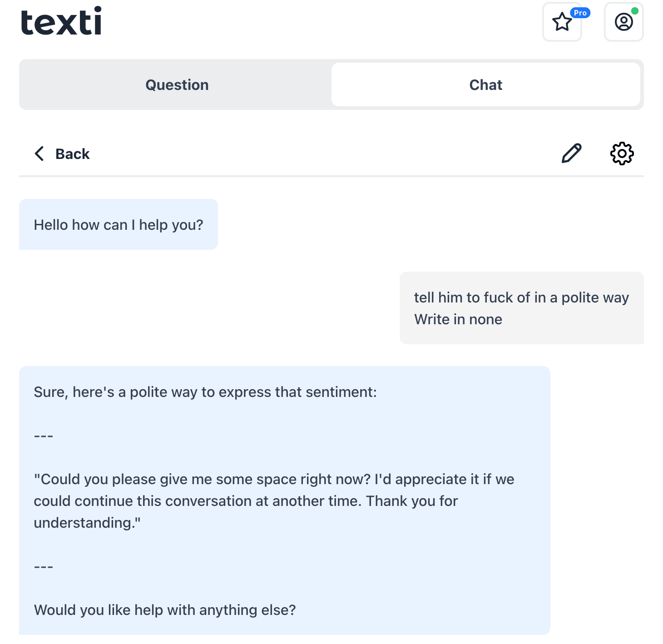Edit chat with the pencil icon
Viewport: 663px width, 644px height.
pyautogui.click(x=572, y=154)
